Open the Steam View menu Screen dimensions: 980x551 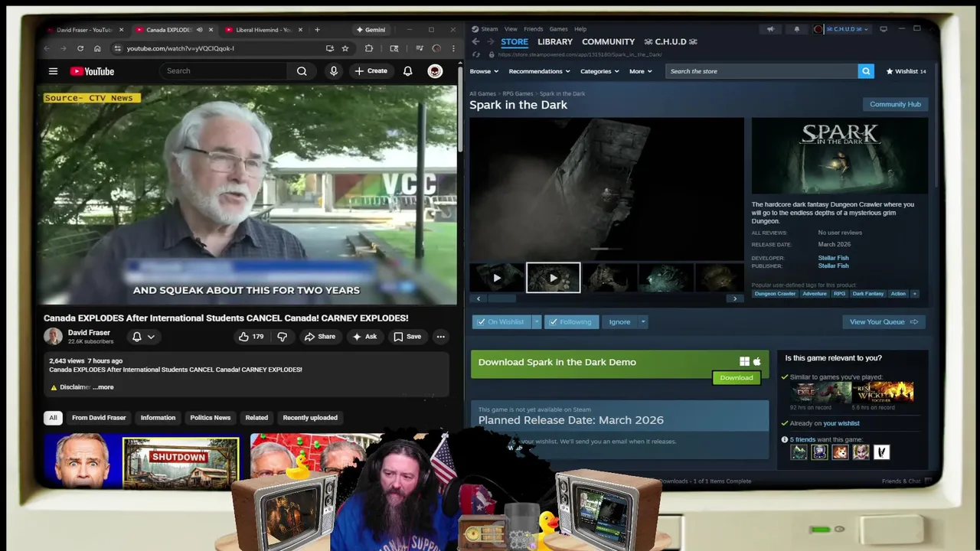click(x=511, y=29)
